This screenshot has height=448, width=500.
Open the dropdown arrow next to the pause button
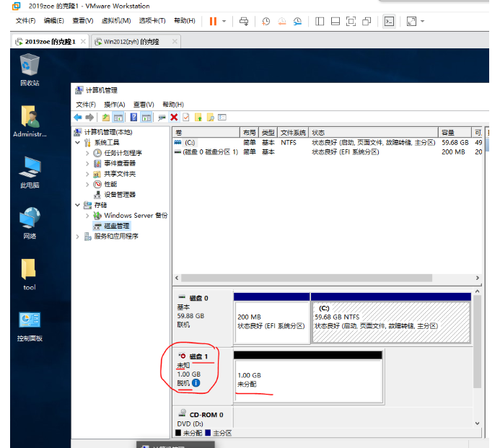224,22
